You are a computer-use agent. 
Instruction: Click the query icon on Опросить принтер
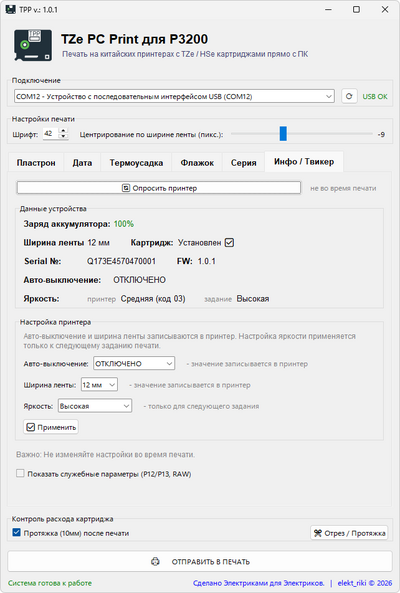126,188
